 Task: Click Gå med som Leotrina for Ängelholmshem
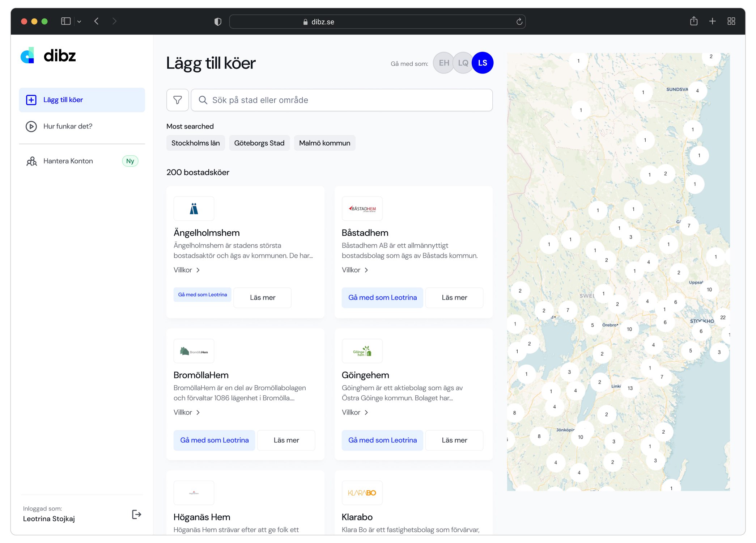click(203, 295)
